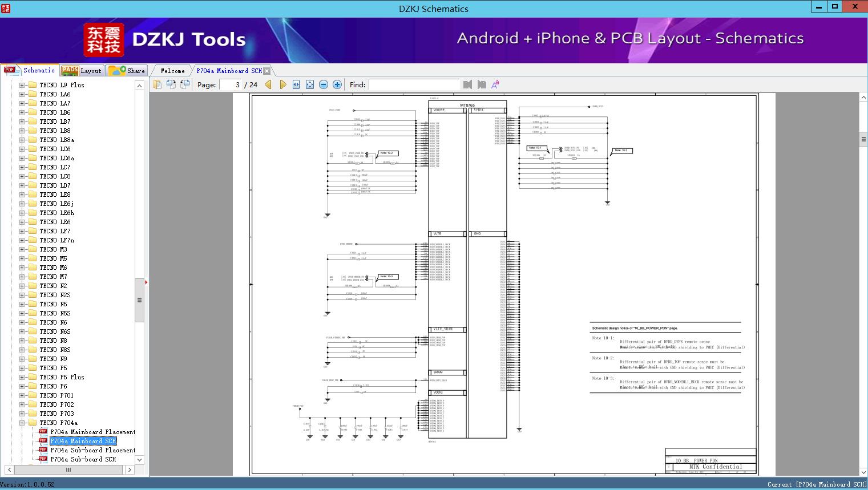Click the PDF icon for P704a Sub-board Placement
868x490 pixels.
click(x=43, y=450)
